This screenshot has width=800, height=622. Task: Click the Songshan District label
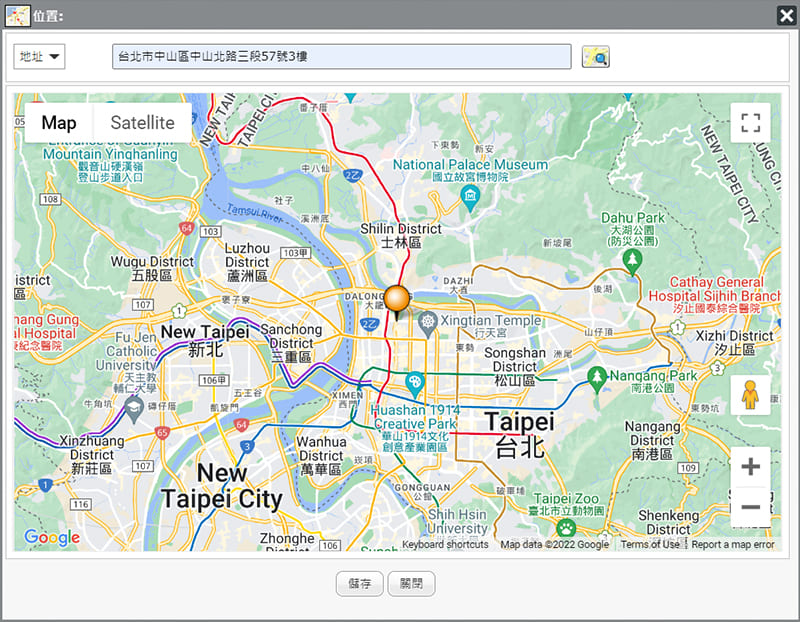(515, 366)
